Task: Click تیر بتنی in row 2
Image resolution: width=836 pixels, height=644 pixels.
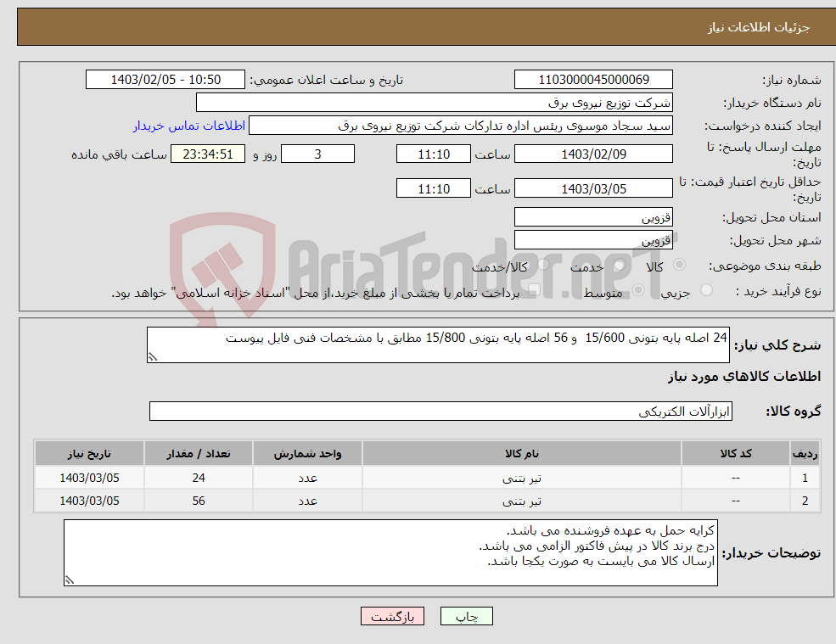Action: point(522,501)
